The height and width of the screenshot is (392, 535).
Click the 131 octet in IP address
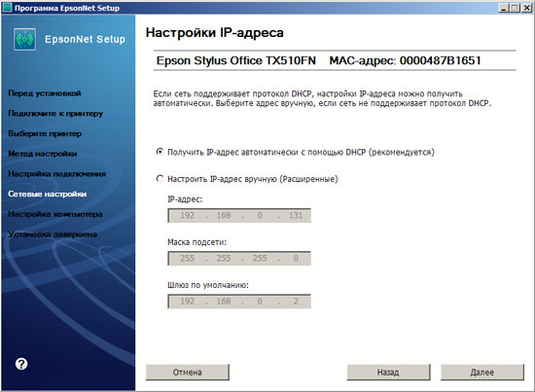pyautogui.click(x=296, y=215)
